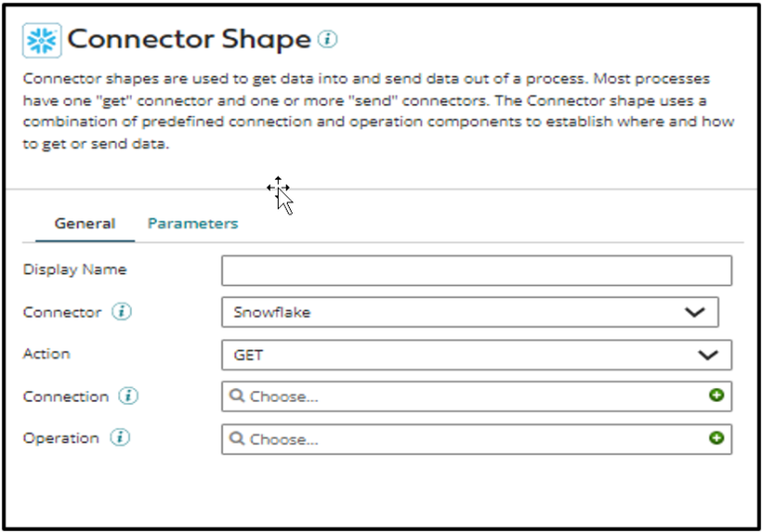Click the search icon in Operation field
This screenshot has height=532, width=762.
(237, 439)
